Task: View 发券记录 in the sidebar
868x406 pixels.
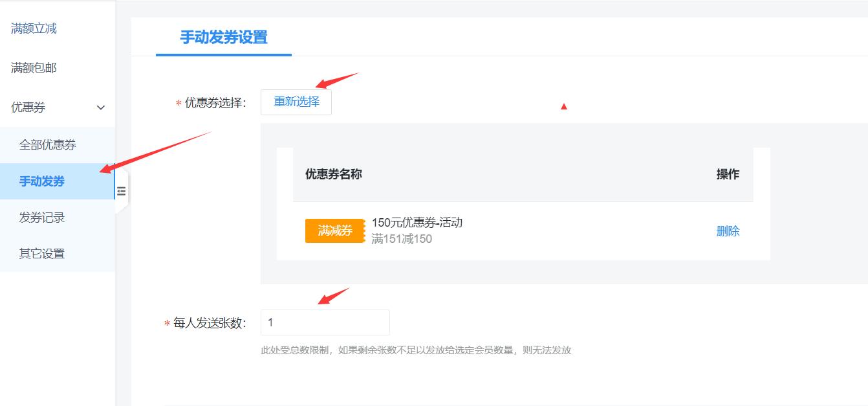Action: click(x=42, y=218)
